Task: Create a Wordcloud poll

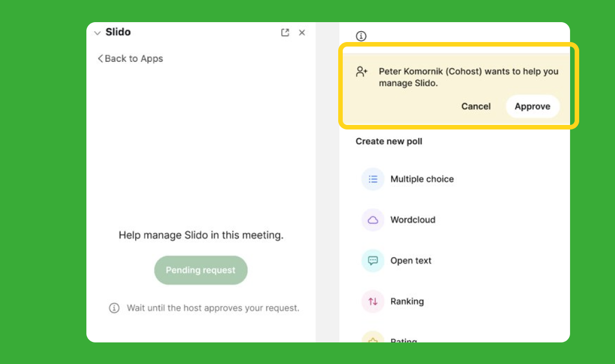Action: 413,220
